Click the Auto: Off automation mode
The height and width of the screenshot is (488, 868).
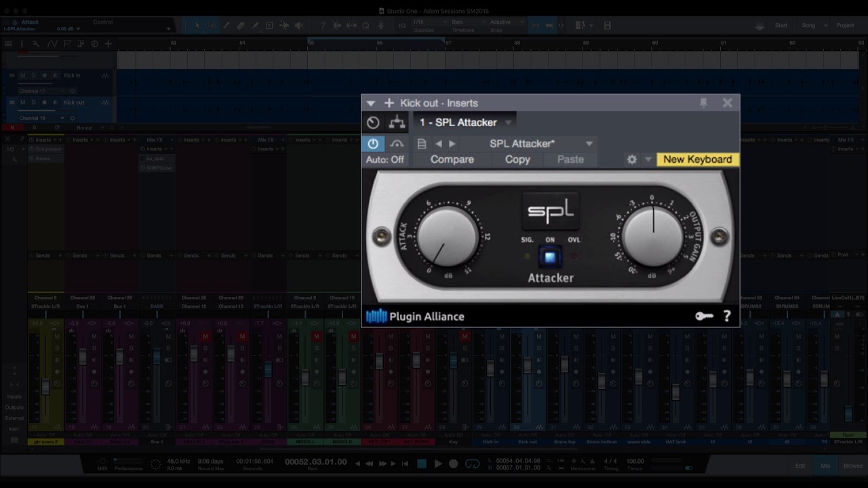pyautogui.click(x=384, y=159)
